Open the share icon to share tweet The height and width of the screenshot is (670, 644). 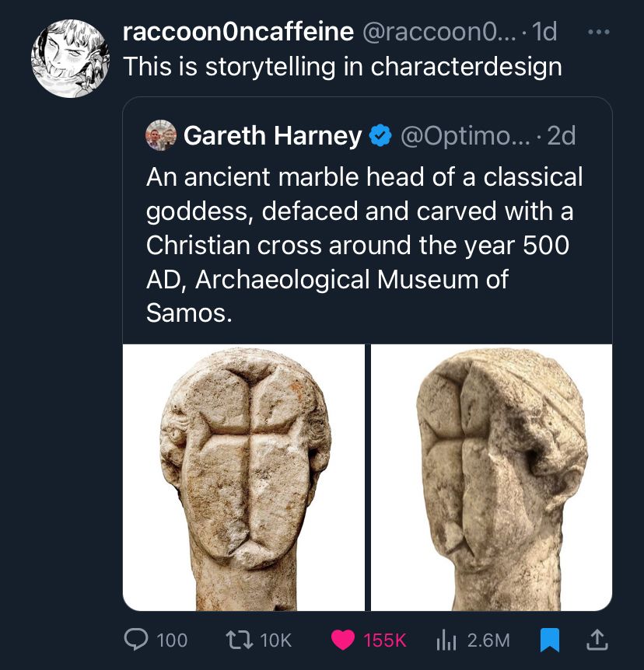point(598,640)
